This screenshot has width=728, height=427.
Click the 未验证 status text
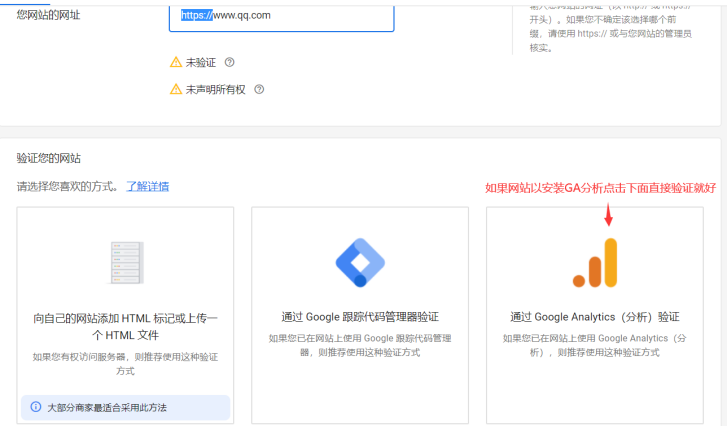coord(201,63)
